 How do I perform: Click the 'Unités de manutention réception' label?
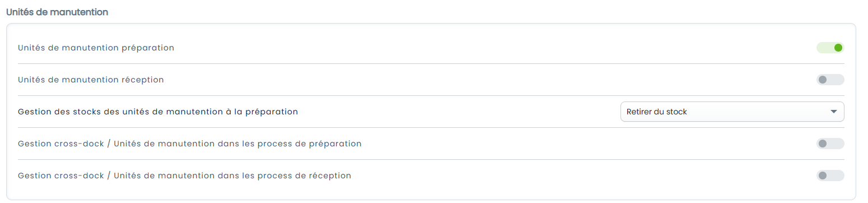(x=91, y=80)
